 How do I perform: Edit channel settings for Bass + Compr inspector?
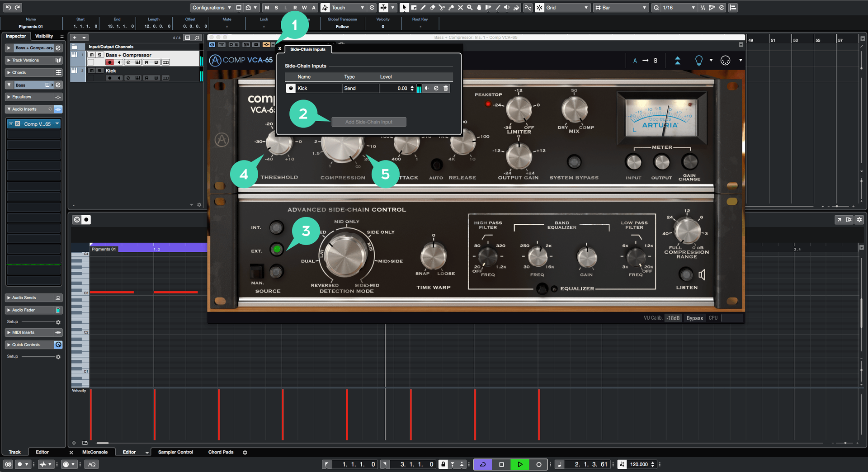[58, 48]
